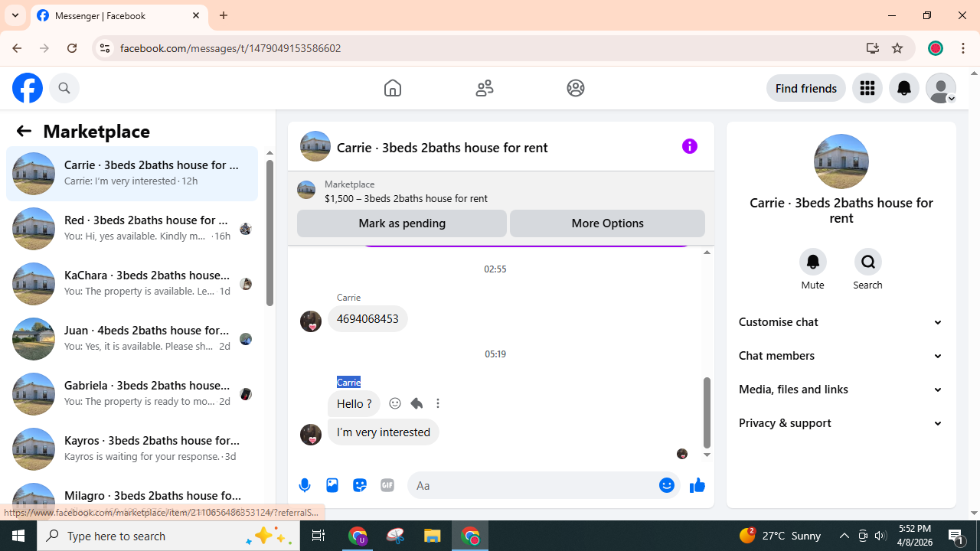Record a voice clip with the microphone icon

tap(305, 485)
